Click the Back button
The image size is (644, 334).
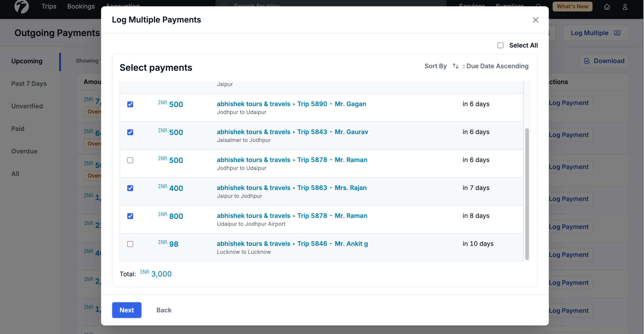pos(164,310)
